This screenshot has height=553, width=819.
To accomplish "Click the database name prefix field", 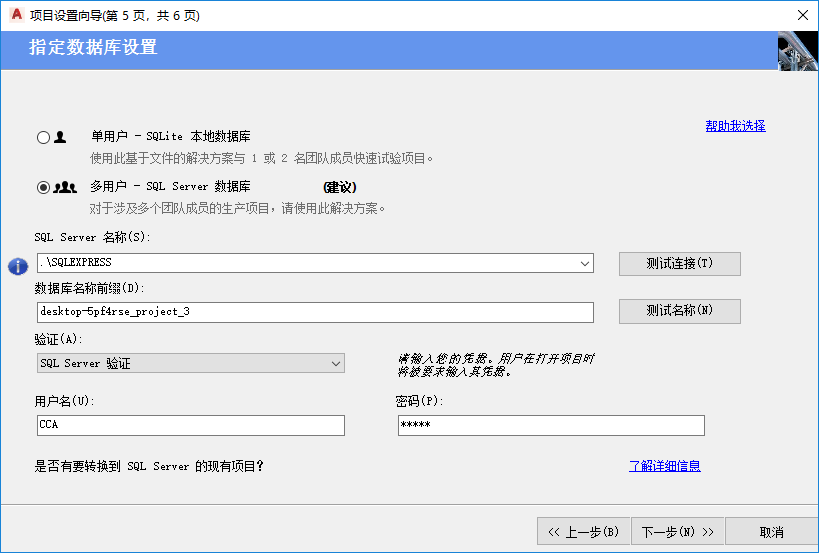I will pyautogui.click(x=315, y=312).
